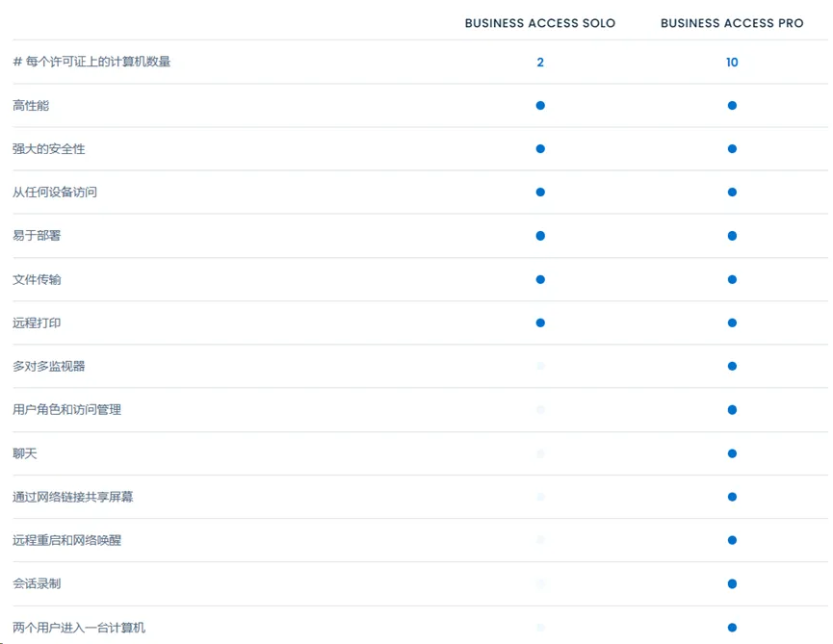Screen dimensions: 833x644
Task: Select the 强大的安全性 feature label
Action: coord(49,149)
